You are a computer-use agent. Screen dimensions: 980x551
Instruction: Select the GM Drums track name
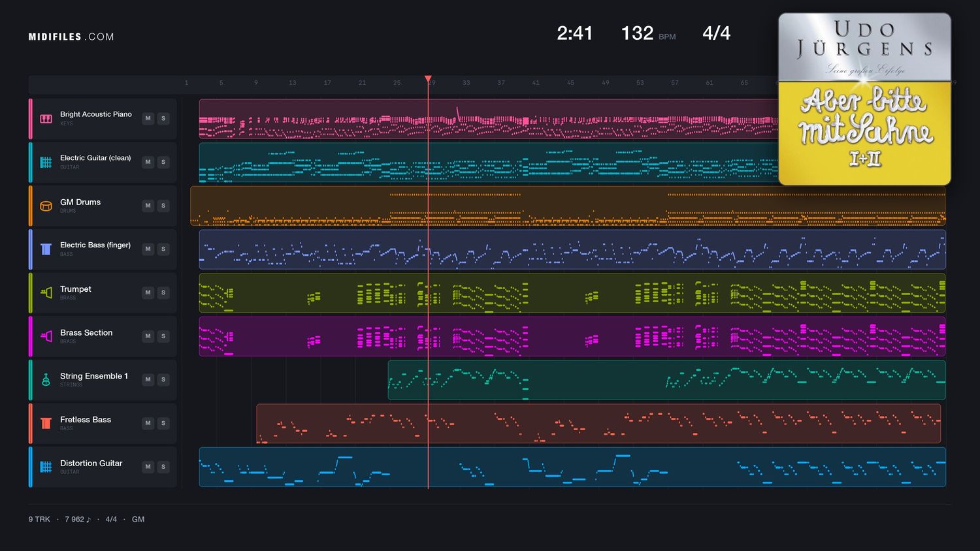[x=80, y=202]
